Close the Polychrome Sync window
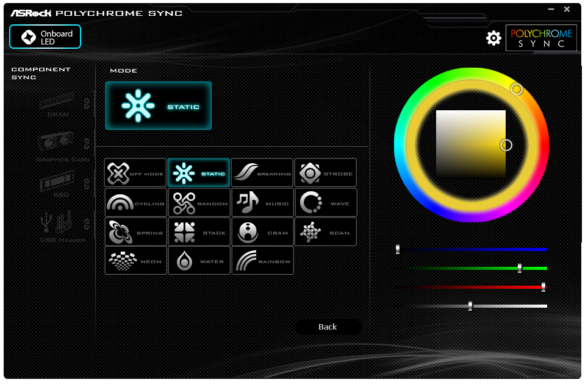 tap(567, 9)
